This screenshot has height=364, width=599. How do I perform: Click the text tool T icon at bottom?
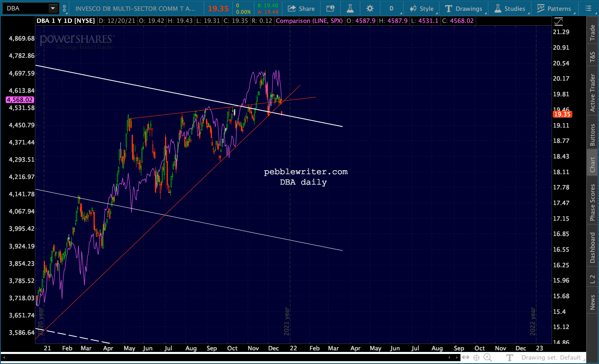(x=509, y=358)
